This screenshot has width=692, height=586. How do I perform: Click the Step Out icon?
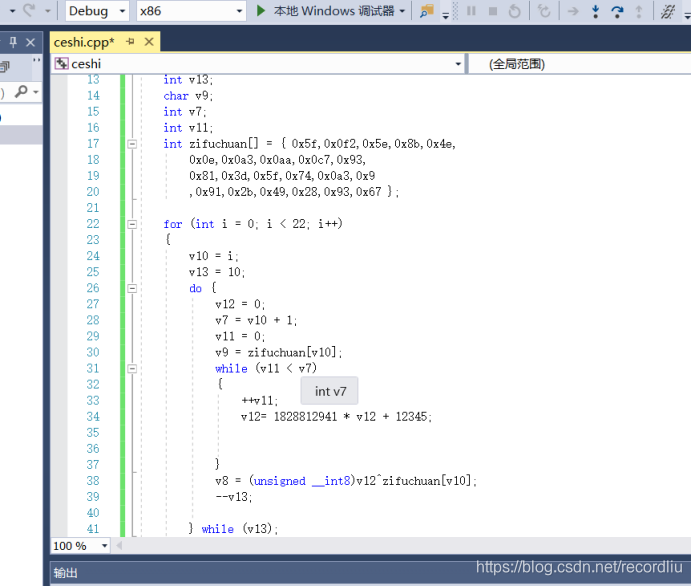pos(639,11)
